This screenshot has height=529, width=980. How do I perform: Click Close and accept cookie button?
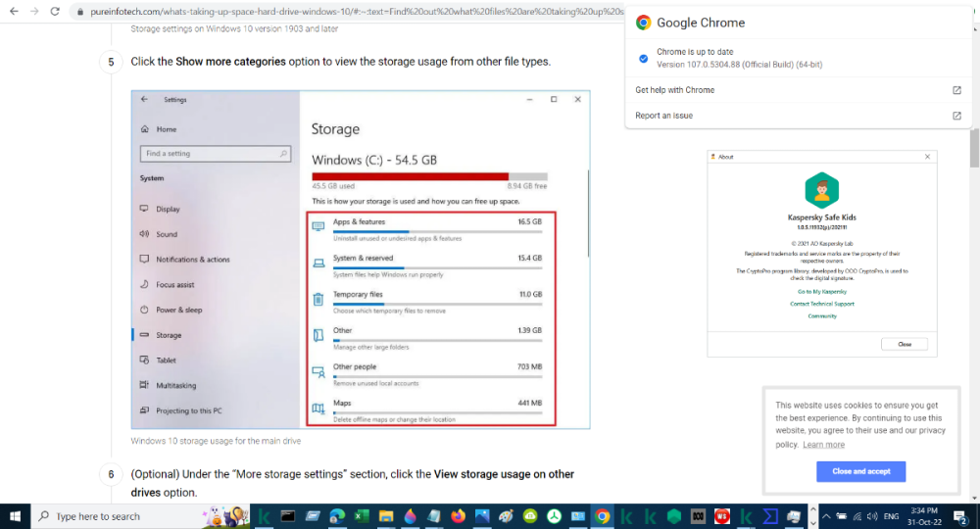click(x=860, y=471)
